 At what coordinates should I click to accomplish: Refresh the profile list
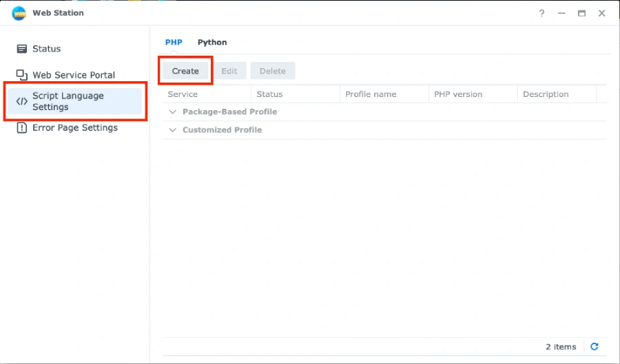pyautogui.click(x=595, y=347)
